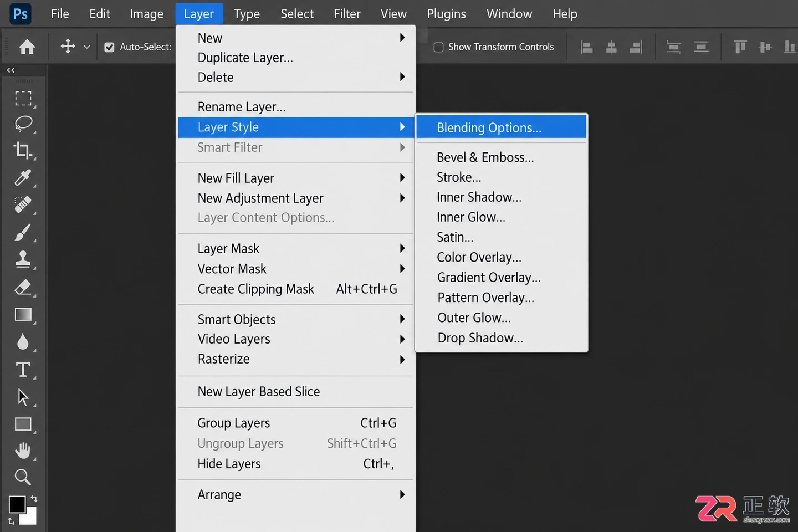Select the Rectangle shape tool

(x=23, y=424)
